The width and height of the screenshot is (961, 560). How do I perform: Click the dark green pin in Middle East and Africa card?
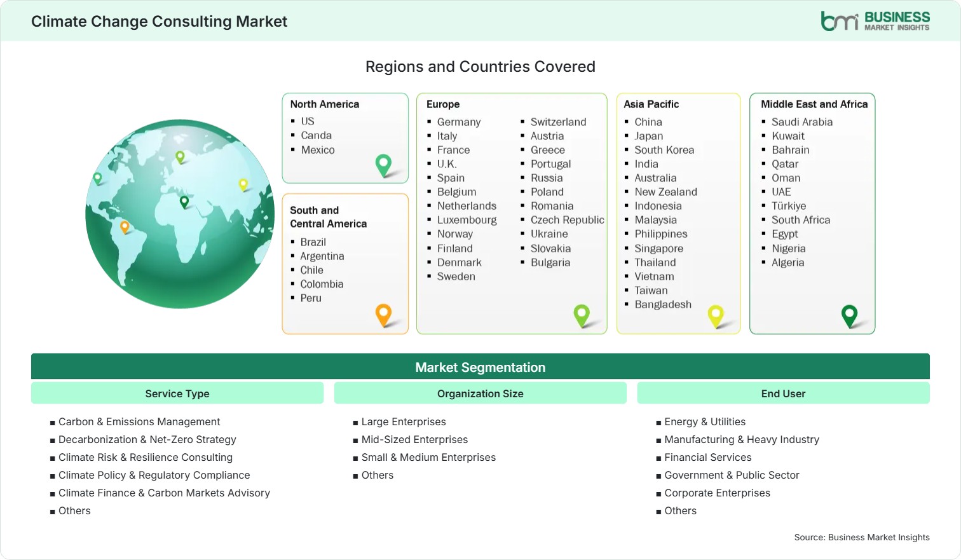pyautogui.click(x=849, y=316)
